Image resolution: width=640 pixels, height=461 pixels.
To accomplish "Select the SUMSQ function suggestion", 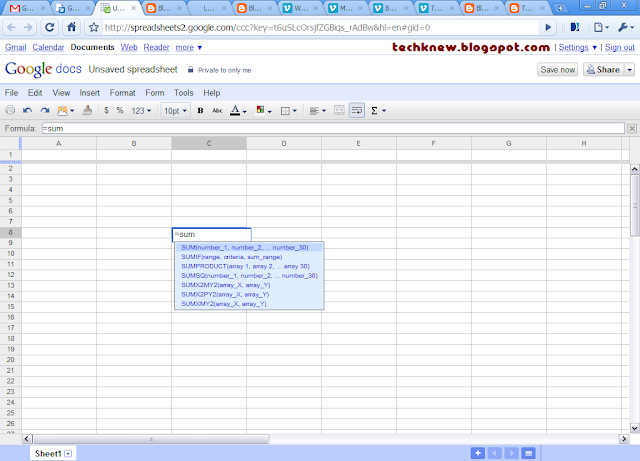I will [x=249, y=276].
